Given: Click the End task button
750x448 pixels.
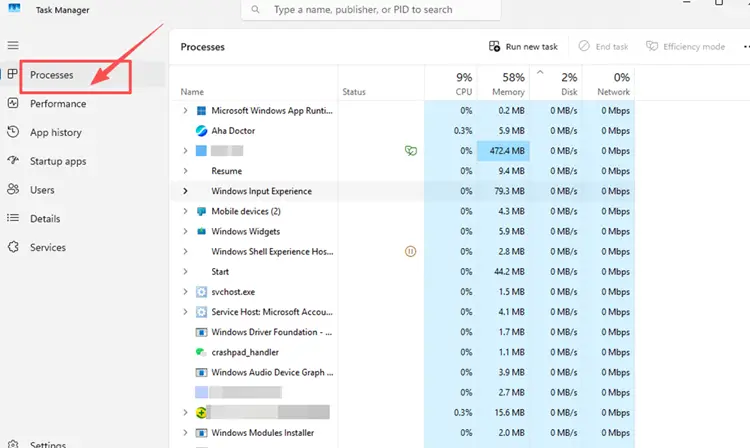Looking at the screenshot, I should coord(603,46).
